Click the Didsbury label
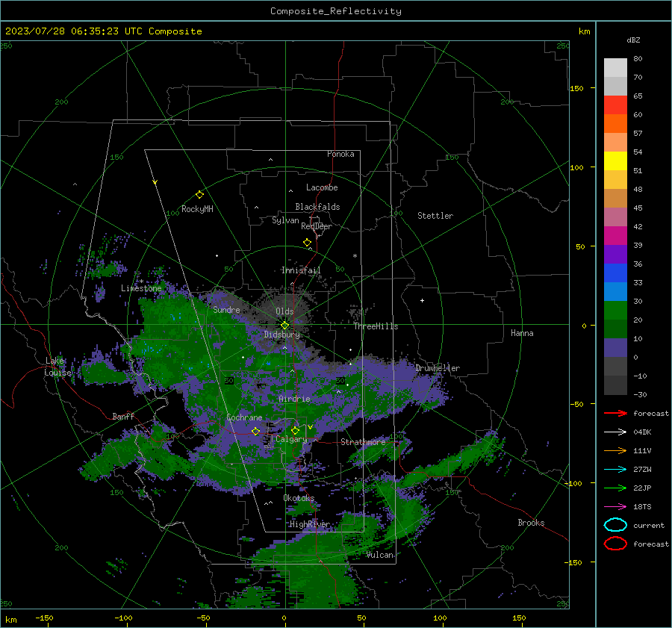Screen dimensions: 672x628 [281, 335]
